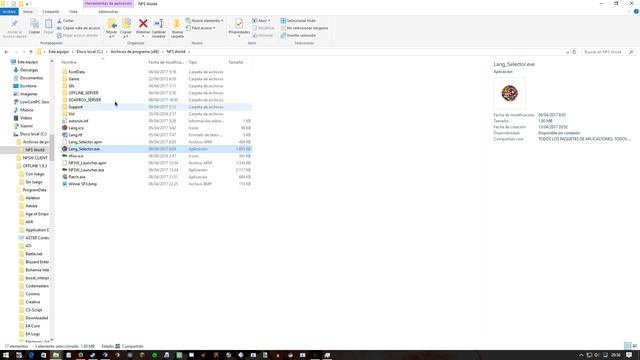
Task: Select the autorun.inf file
Action: (78, 121)
